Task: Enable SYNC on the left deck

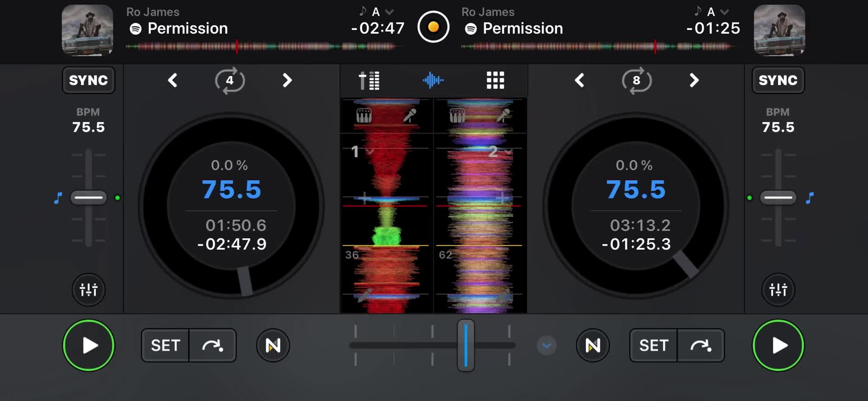Action: (x=89, y=80)
